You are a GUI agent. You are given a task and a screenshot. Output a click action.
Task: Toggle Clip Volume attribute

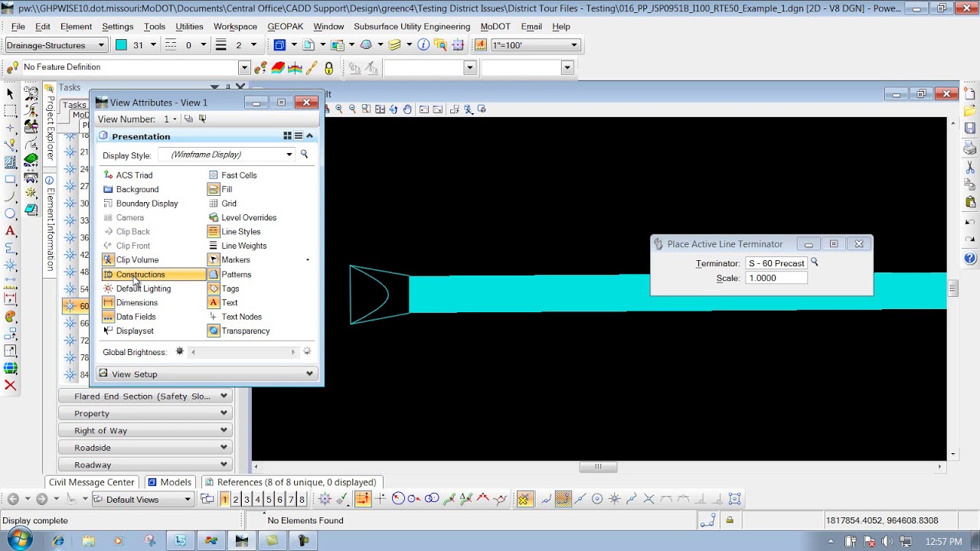[x=130, y=259]
